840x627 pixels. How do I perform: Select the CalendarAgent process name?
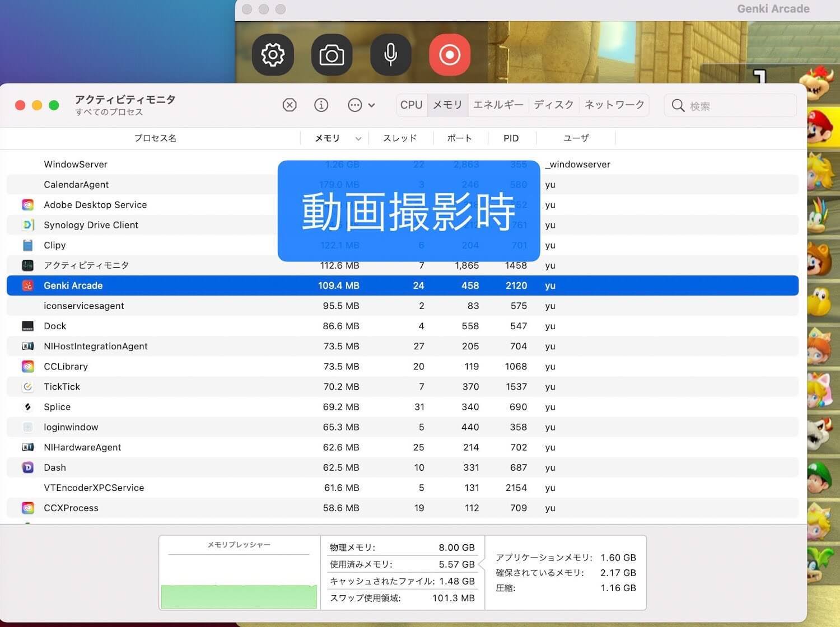click(x=76, y=185)
